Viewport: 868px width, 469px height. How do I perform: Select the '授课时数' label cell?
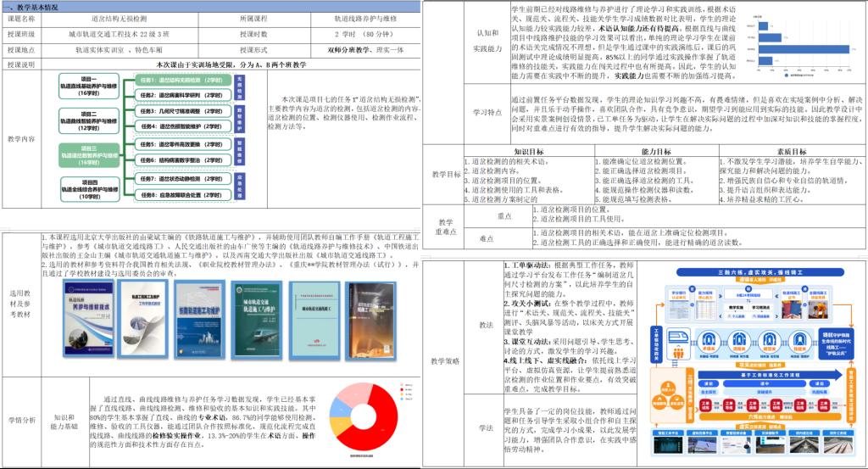[x=254, y=34]
